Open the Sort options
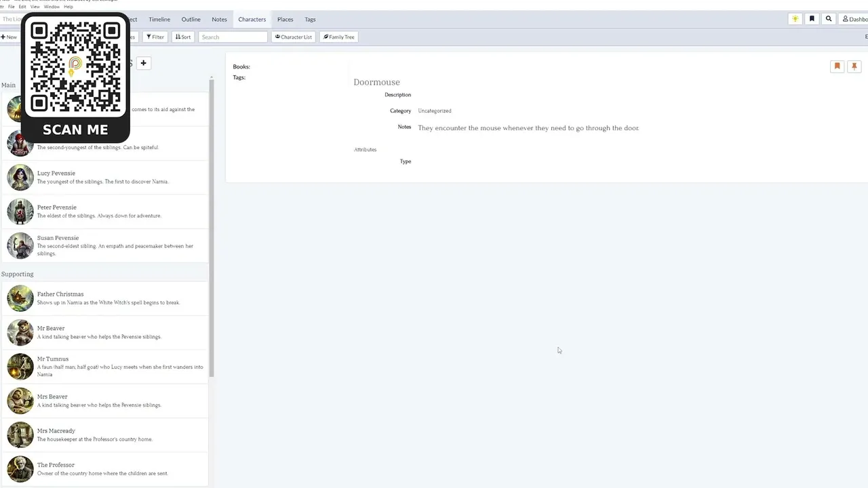 183,37
